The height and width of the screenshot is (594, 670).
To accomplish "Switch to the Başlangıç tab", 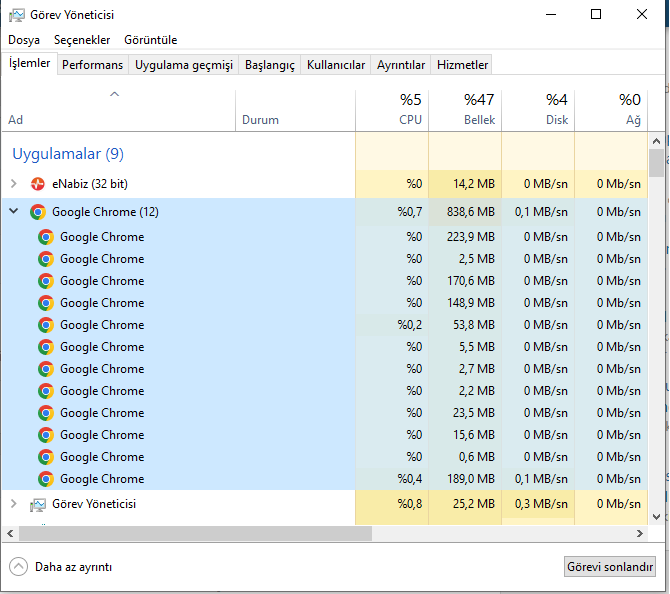I will click(x=270, y=65).
